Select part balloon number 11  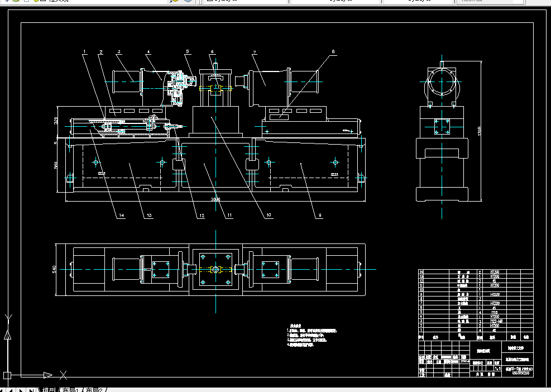pyautogui.click(x=229, y=215)
